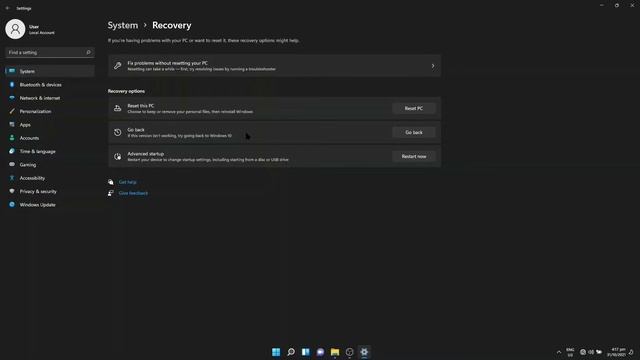Click the Go back button
Screen dimensions: 640x360
[413, 132]
